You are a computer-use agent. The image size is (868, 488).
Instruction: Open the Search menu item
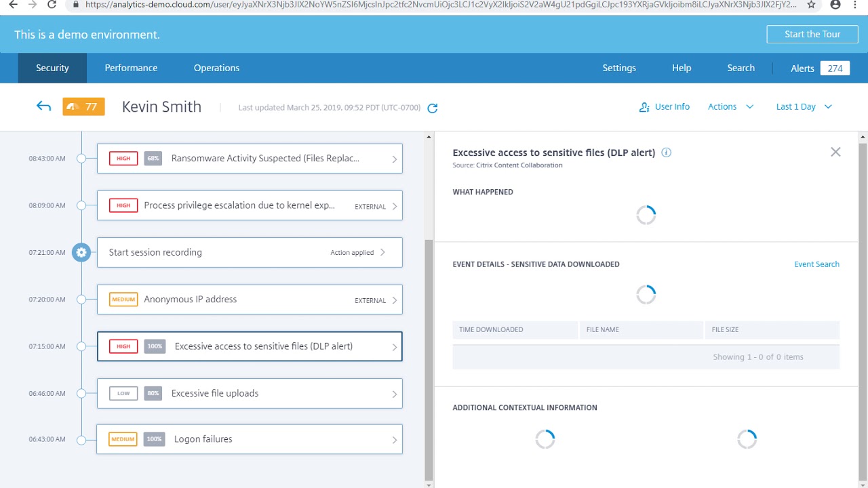741,68
